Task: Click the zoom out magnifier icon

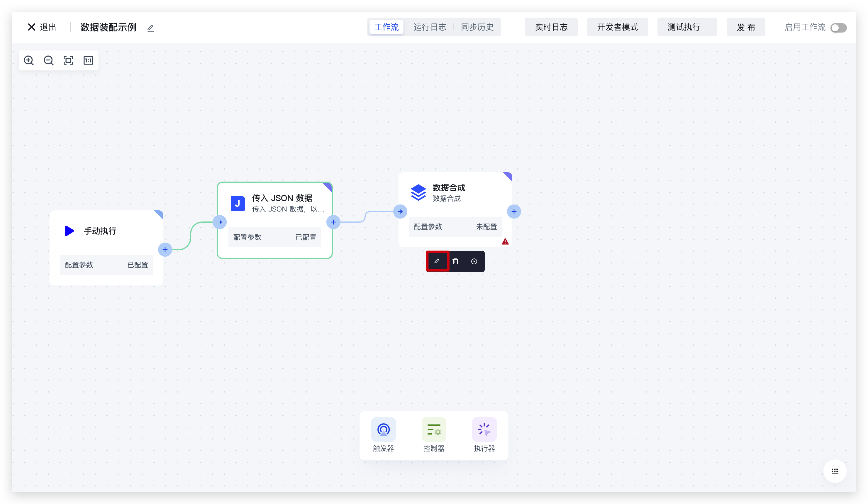Action: [49, 61]
